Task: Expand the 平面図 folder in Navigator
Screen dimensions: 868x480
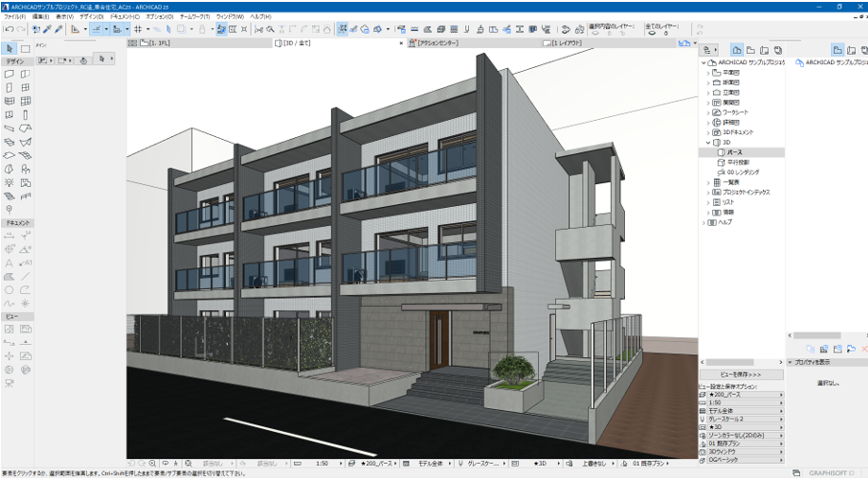Action: click(x=708, y=73)
